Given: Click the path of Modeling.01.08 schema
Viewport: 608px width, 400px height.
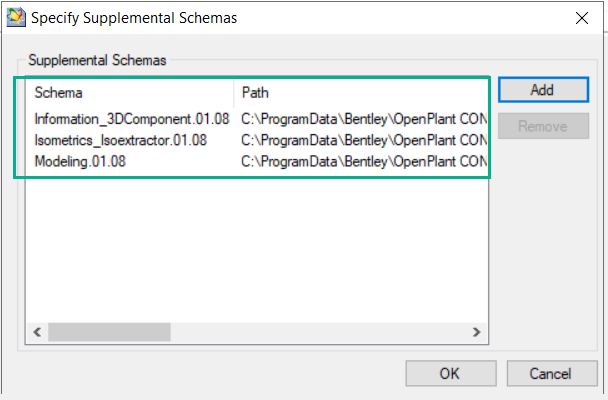Looking at the screenshot, I should (x=364, y=162).
